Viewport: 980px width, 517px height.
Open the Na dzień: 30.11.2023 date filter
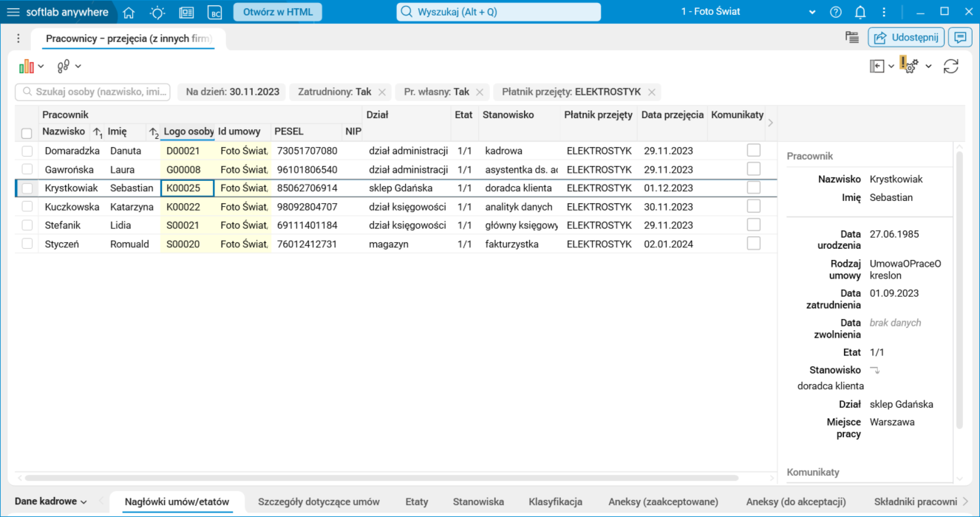pos(232,92)
